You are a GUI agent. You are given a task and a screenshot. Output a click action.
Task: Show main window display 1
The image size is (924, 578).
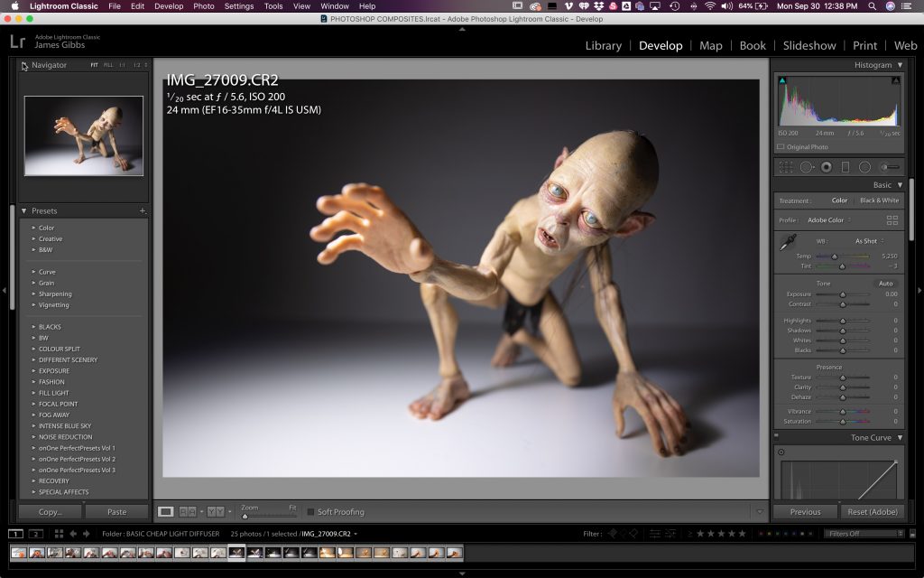[15, 534]
